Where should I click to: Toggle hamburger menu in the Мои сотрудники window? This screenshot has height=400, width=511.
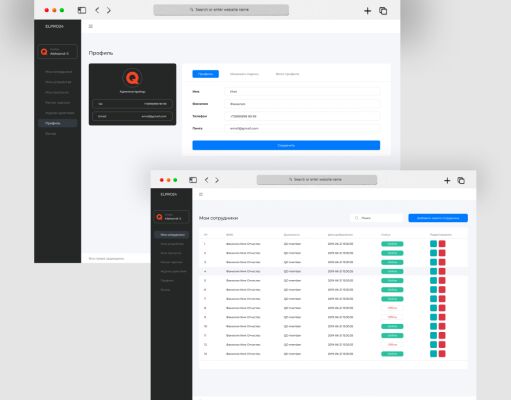click(201, 194)
